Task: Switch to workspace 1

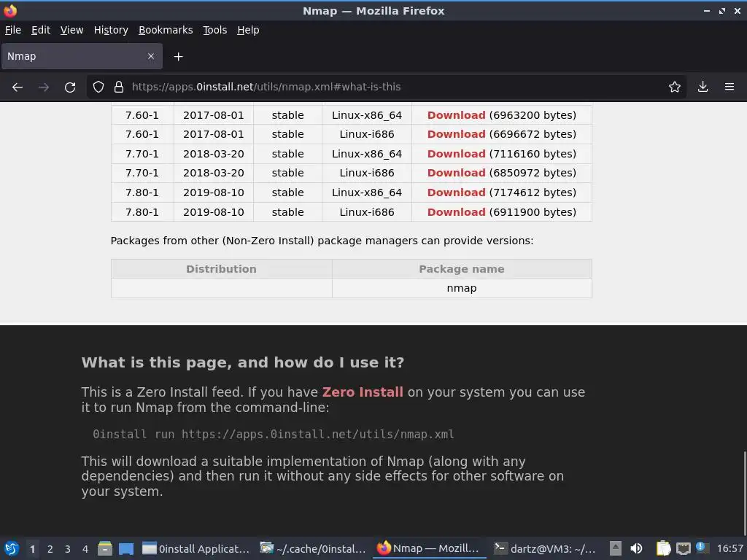Action: pyautogui.click(x=32, y=549)
